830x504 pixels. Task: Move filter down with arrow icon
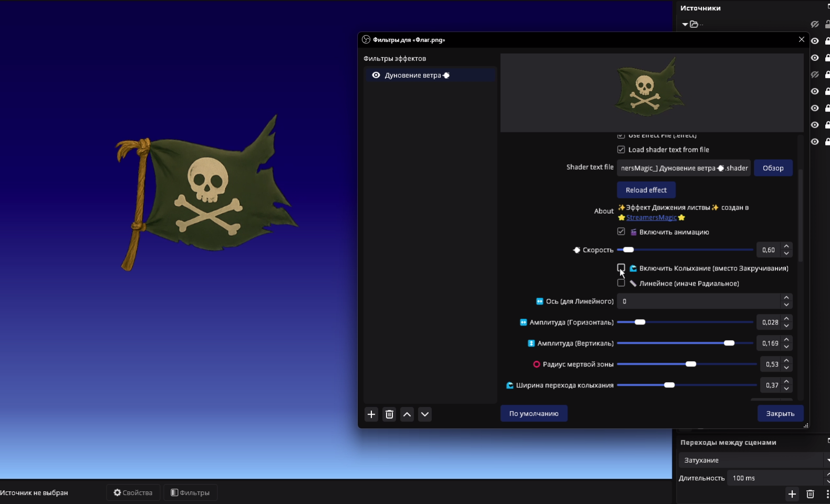point(425,414)
